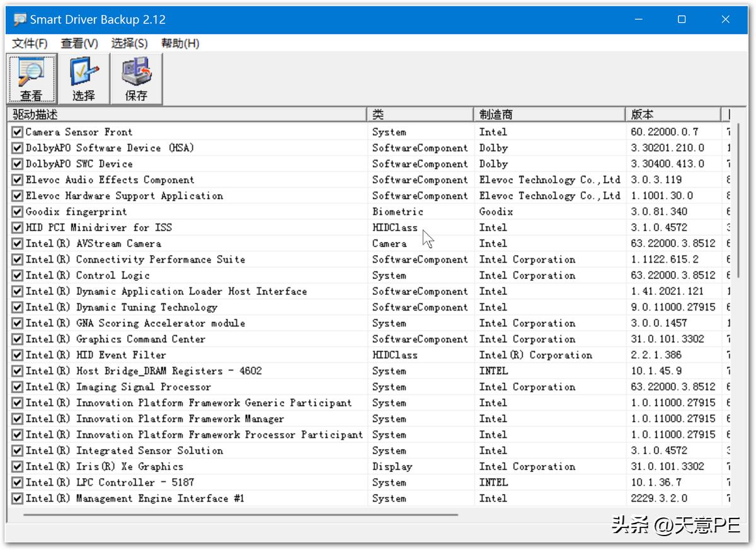
Task: Click the Smart Driver Backup title bar icon
Action: click(x=20, y=20)
